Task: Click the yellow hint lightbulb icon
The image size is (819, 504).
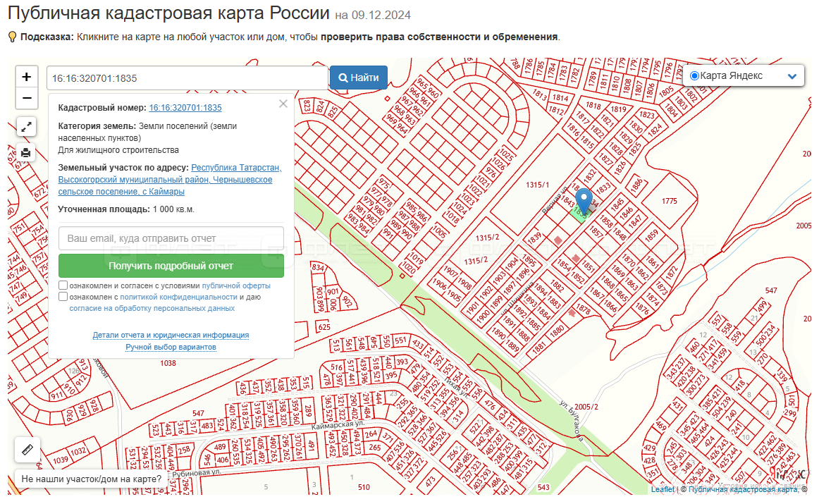Action: tap(12, 37)
